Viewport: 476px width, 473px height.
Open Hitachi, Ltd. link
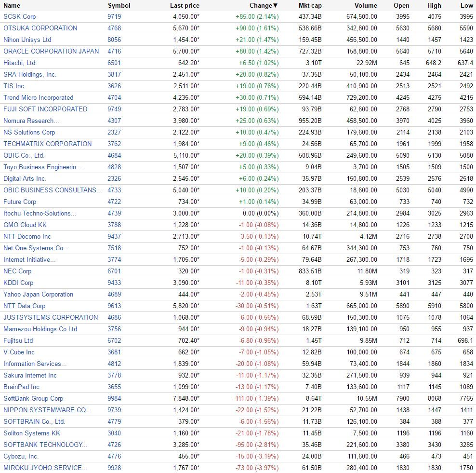[20, 63]
